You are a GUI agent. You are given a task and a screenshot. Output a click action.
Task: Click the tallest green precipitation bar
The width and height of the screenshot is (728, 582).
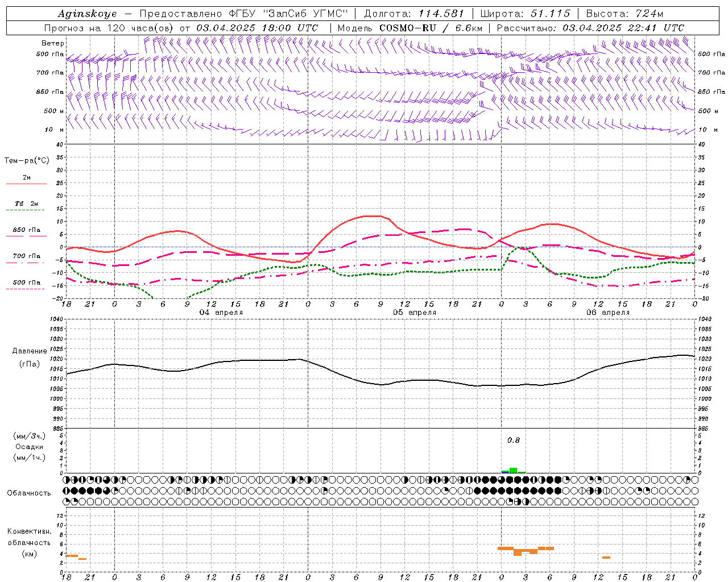514,470
